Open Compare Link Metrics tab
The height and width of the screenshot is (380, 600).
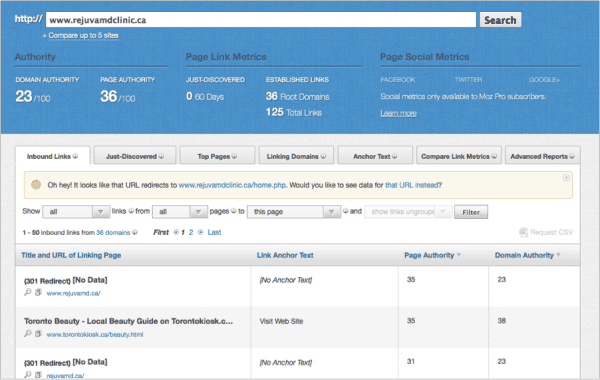coord(459,156)
